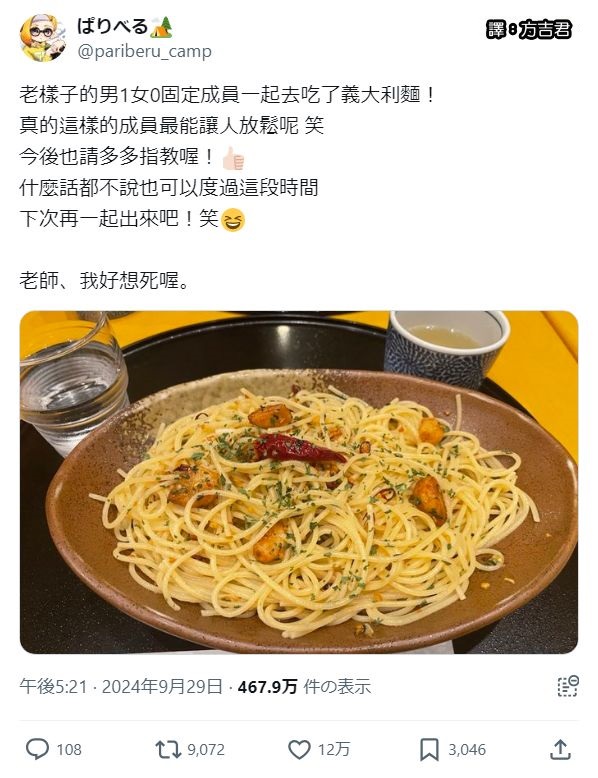Click the laughing emoji in the post
Screen dimensions: 598x778
233,220
